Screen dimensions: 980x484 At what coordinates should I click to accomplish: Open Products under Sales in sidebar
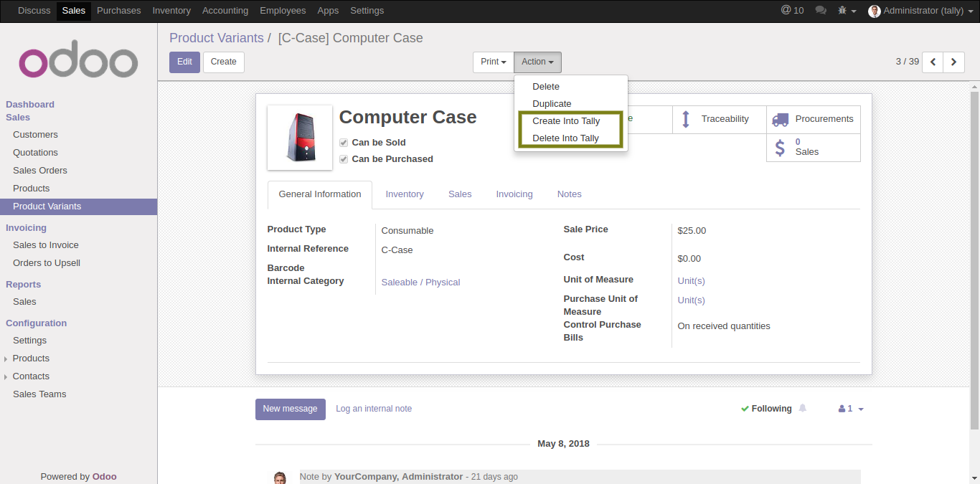(32, 189)
